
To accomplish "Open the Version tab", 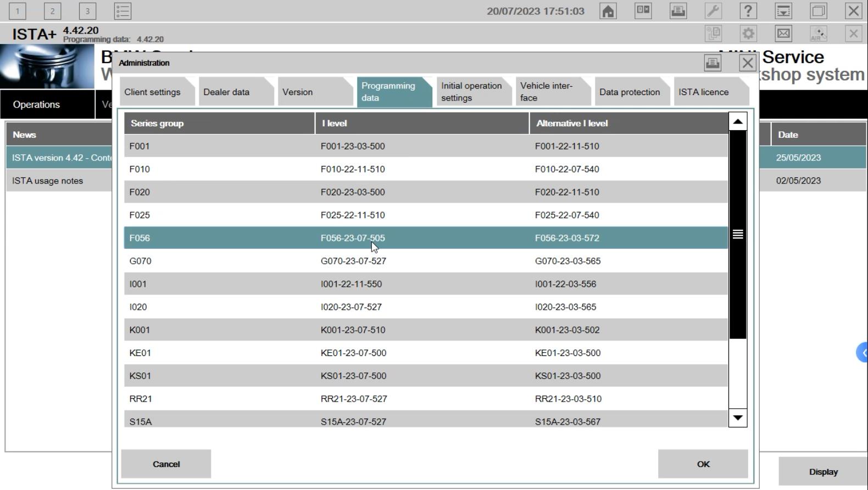I will (x=315, y=92).
